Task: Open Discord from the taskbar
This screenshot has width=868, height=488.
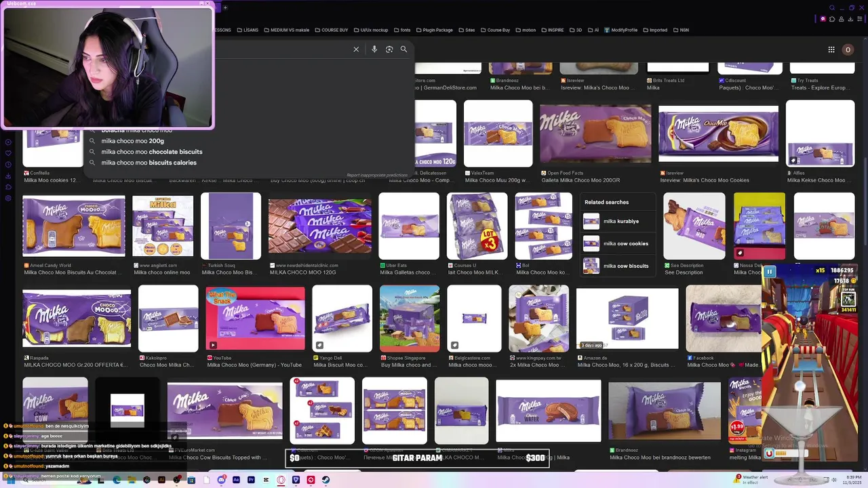Action: click(x=221, y=480)
